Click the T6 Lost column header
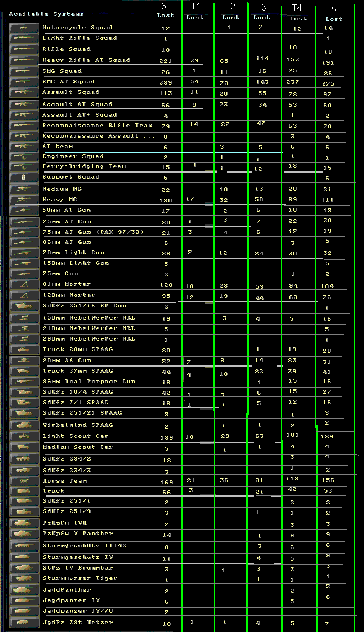 pos(166,10)
